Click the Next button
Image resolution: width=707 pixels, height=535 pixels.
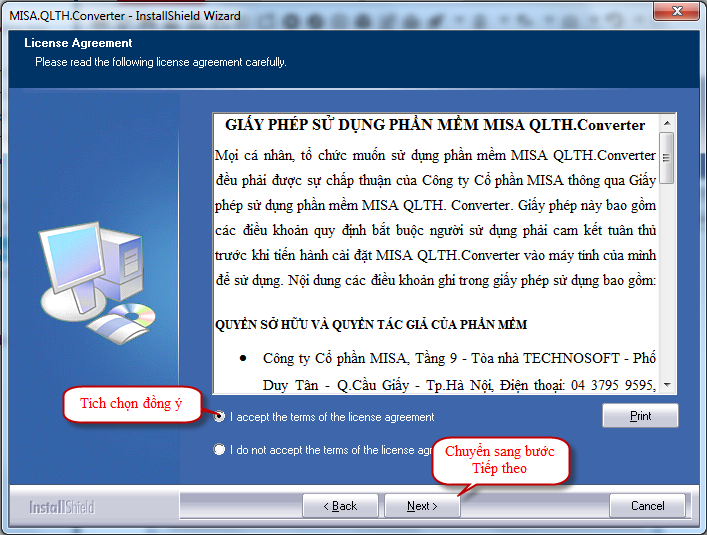tap(422, 506)
